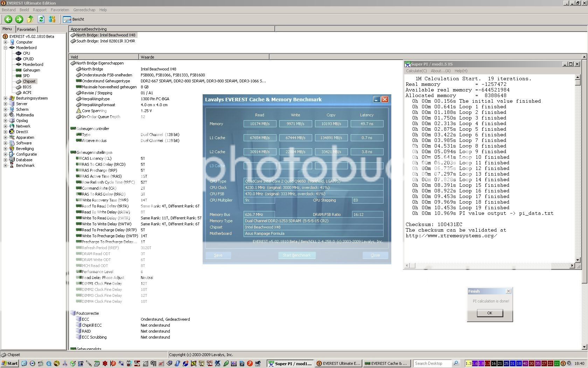Screen dimensions: 588x368
Task: Click the Search Desktop input field
Action: click(432, 363)
